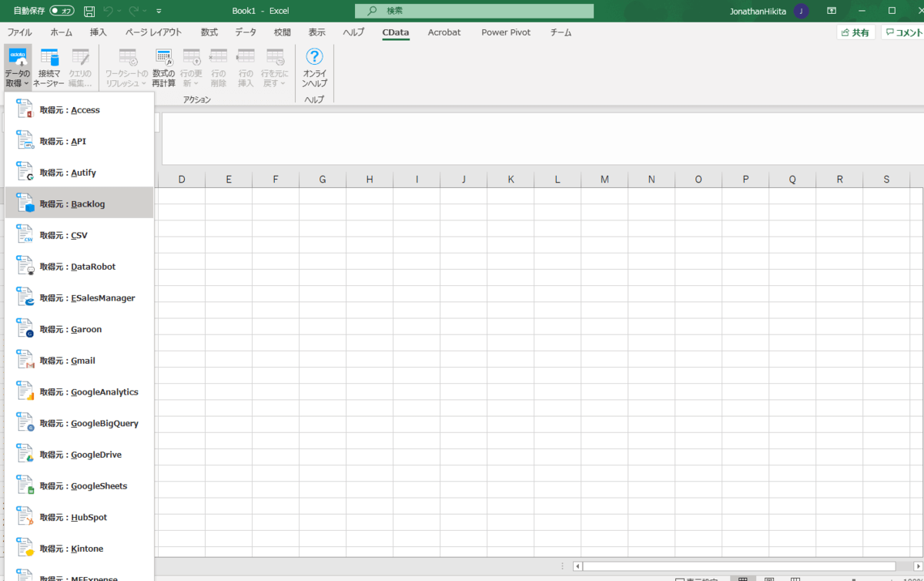
Task: Select 取得元: Access data source
Action: [x=79, y=110]
